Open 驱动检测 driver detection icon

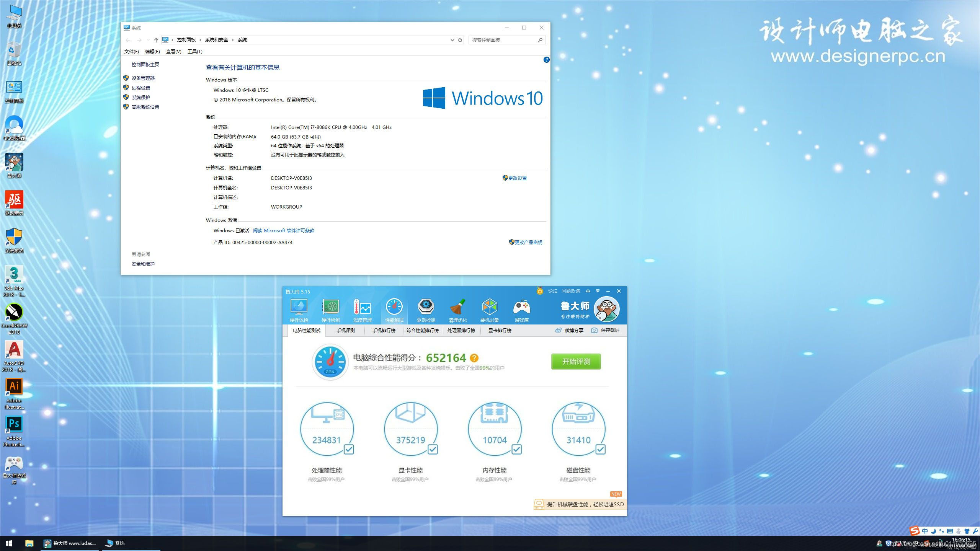coord(426,310)
